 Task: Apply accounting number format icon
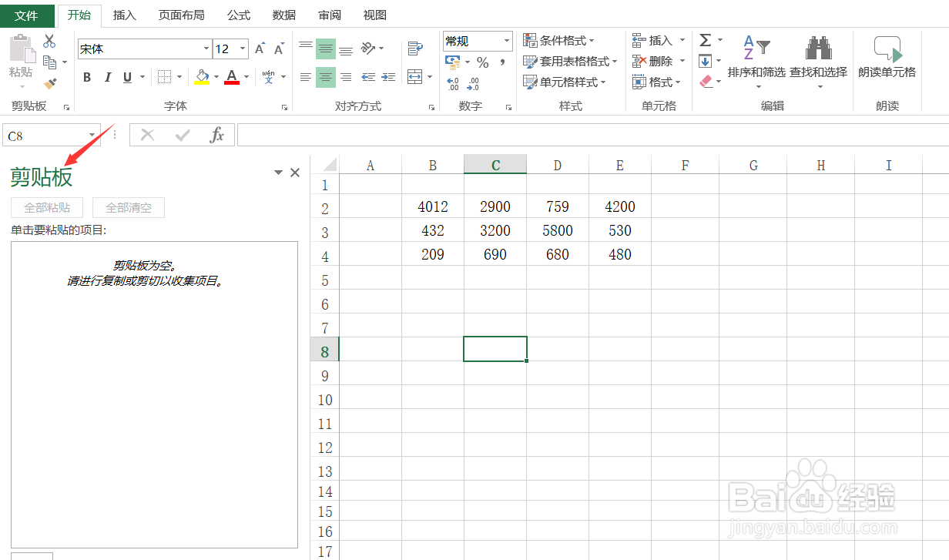pyautogui.click(x=452, y=62)
